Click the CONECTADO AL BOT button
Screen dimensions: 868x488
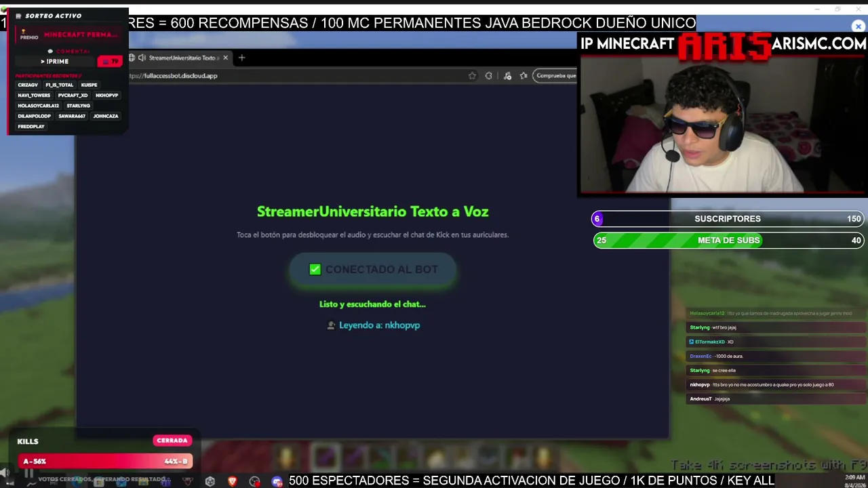coord(372,270)
